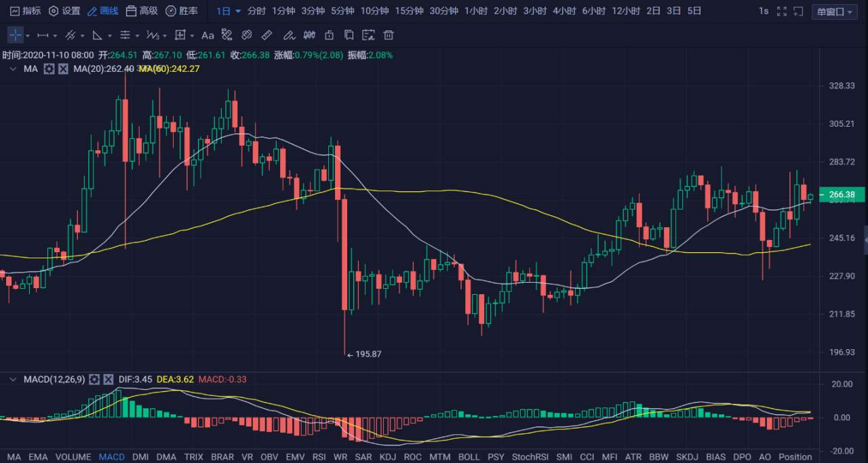Click the MA(60):242.27 value text
Viewport: 868px width, 463px height.
point(170,68)
